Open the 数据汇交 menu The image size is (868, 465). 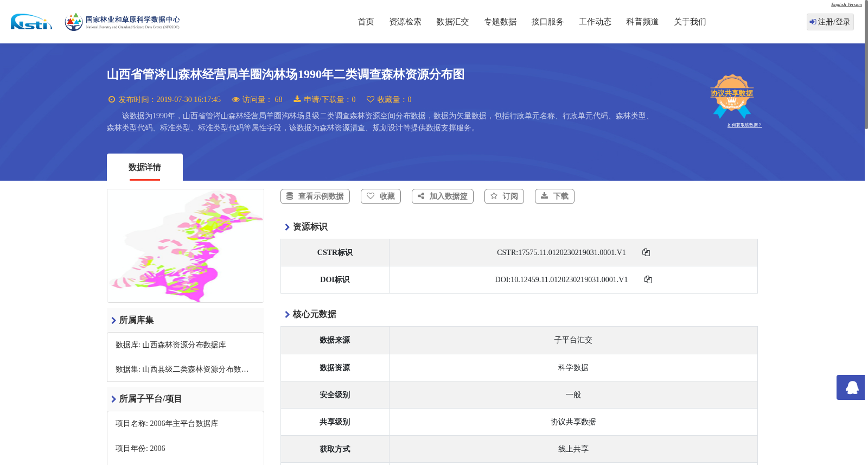pyautogui.click(x=452, y=22)
